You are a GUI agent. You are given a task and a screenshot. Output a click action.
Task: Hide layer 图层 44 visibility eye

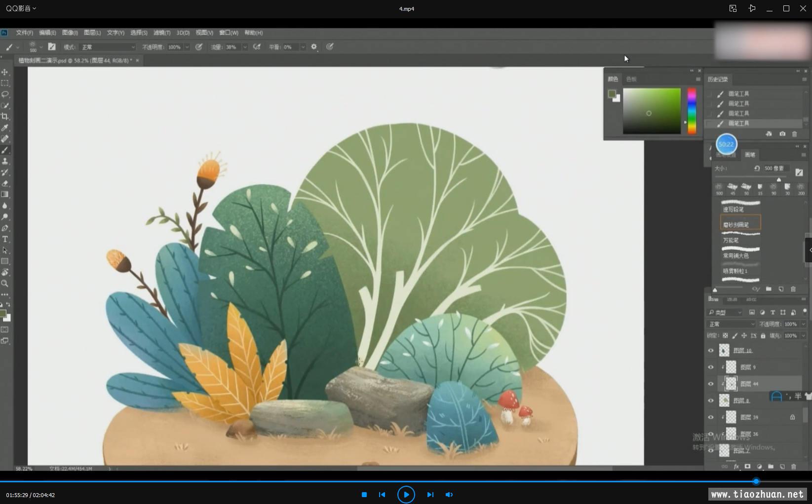tap(711, 384)
